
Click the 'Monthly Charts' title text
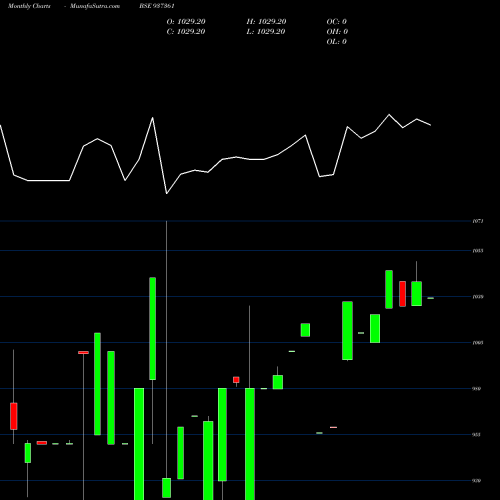tap(29, 6)
